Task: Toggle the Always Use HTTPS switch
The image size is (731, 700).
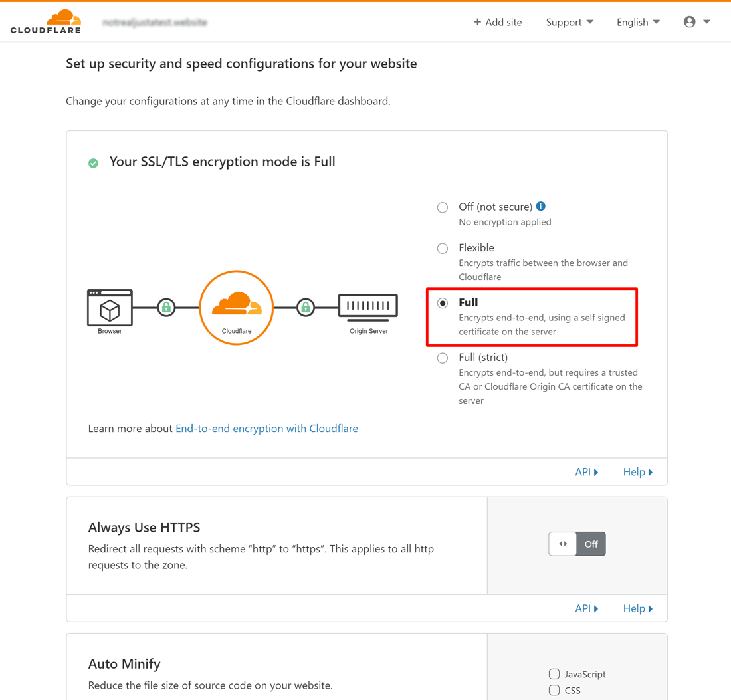Action: click(577, 544)
